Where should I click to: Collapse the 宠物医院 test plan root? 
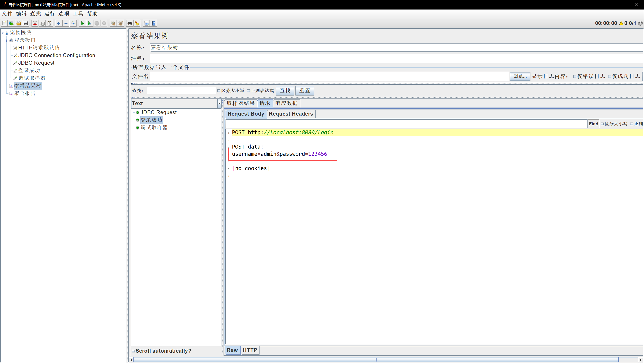pos(2,33)
